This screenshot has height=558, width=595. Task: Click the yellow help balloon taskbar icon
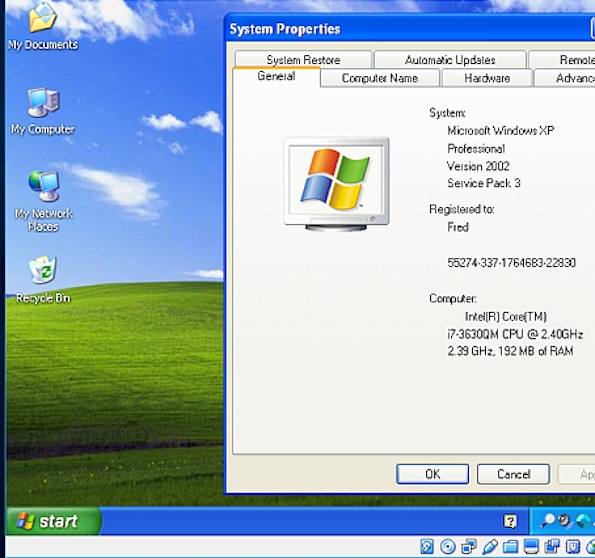coord(510,521)
